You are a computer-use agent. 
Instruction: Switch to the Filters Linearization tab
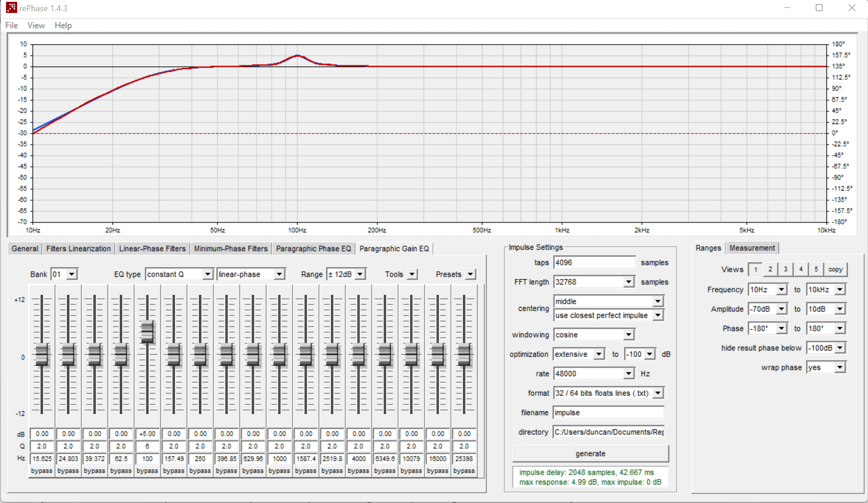pos(78,249)
